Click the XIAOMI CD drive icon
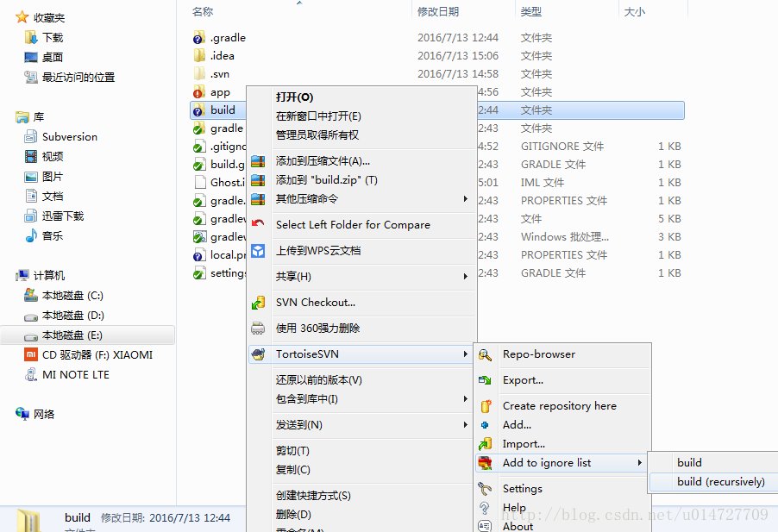This screenshot has height=532, width=778. [x=31, y=354]
